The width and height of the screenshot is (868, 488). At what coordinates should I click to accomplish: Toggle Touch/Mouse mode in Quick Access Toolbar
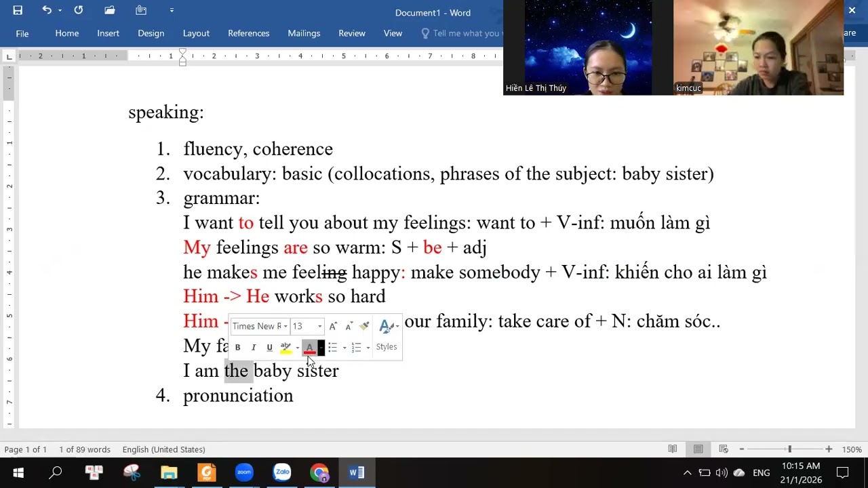pos(141,10)
